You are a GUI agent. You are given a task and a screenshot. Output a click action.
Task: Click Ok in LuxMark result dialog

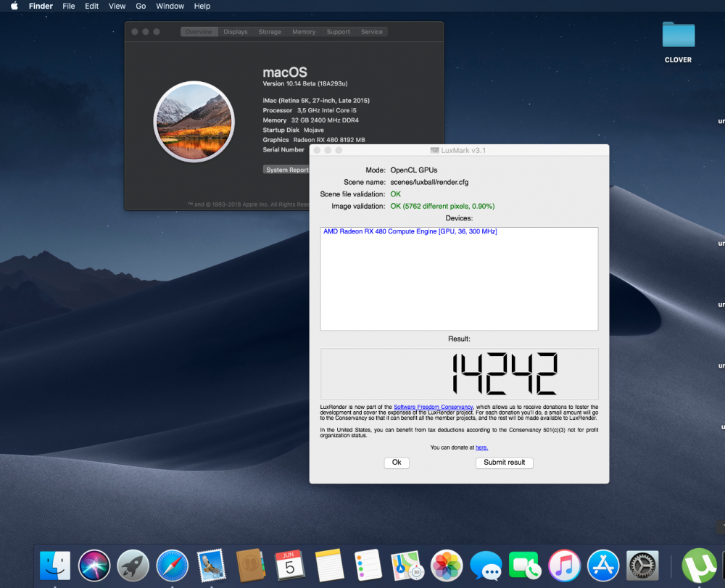point(397,463)
